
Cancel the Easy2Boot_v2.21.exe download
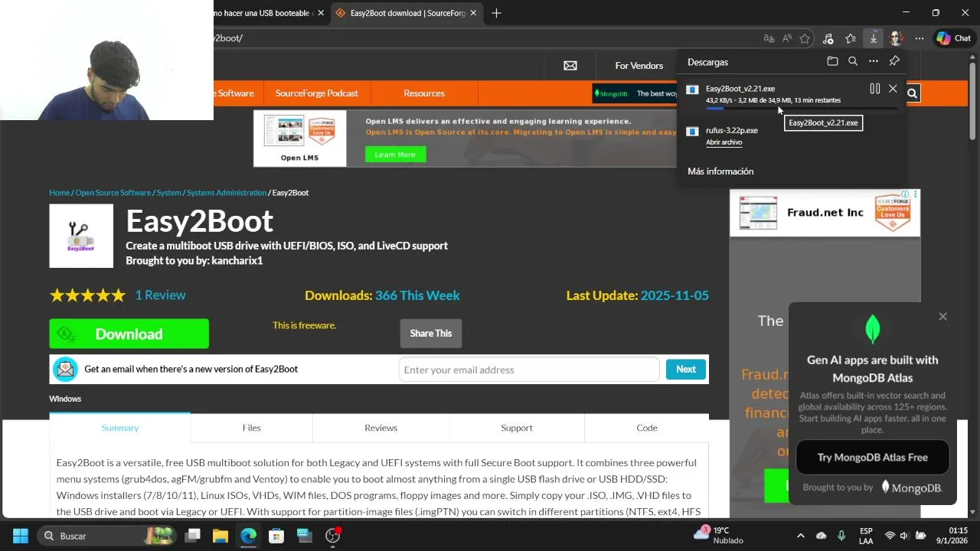pos(893,89)
